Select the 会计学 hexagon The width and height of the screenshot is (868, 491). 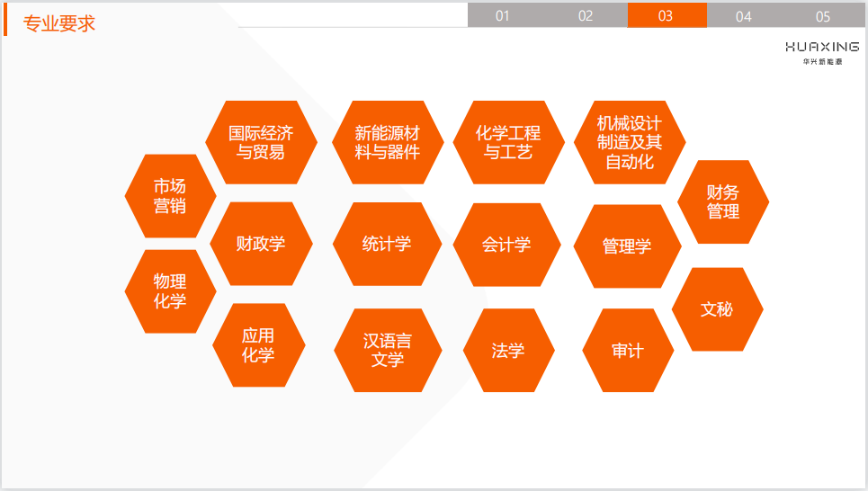pyautogui.click(x=506, y=245)
